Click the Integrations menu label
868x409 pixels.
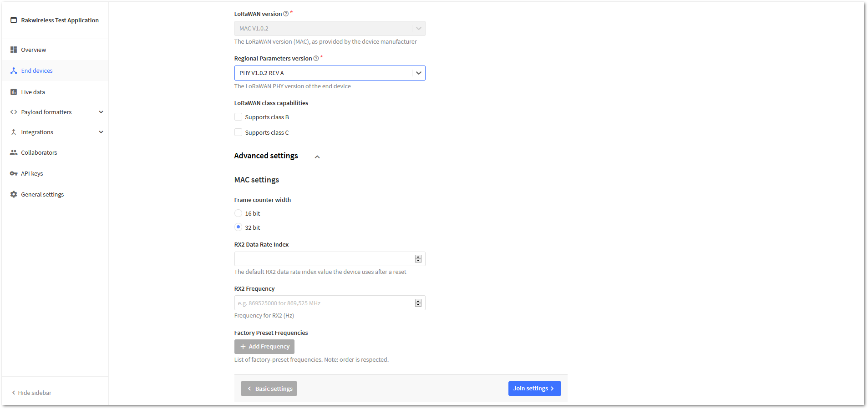coord(37,132)
